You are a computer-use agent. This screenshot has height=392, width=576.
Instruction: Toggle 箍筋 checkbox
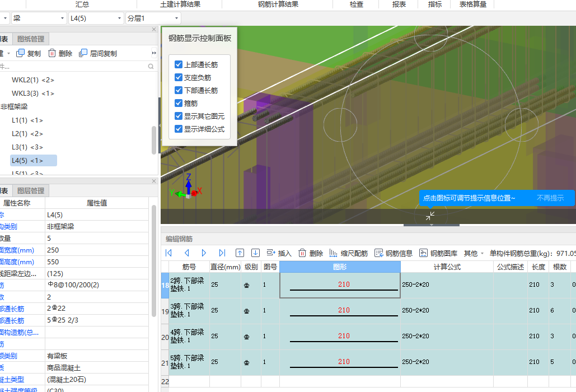[x=179, y=103]
